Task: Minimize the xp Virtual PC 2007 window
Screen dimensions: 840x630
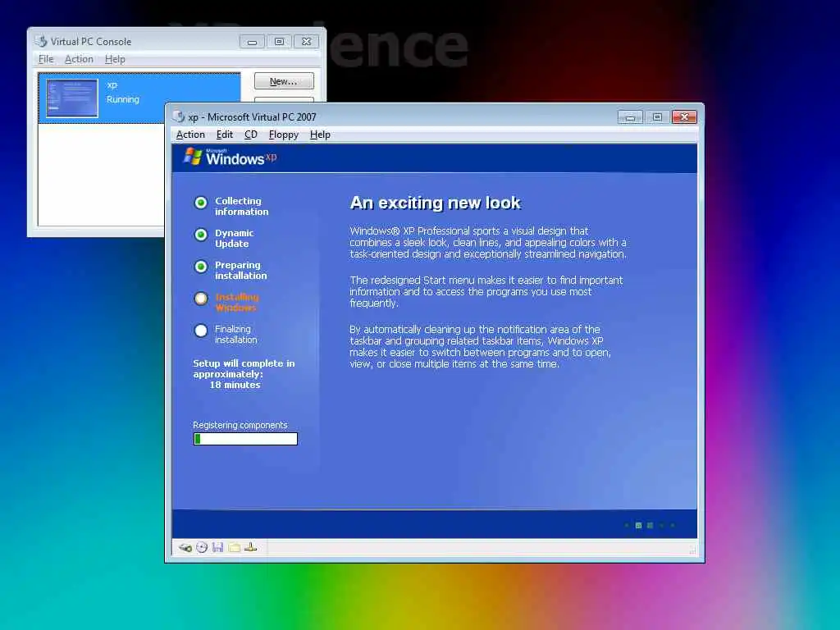Action: 630,116
